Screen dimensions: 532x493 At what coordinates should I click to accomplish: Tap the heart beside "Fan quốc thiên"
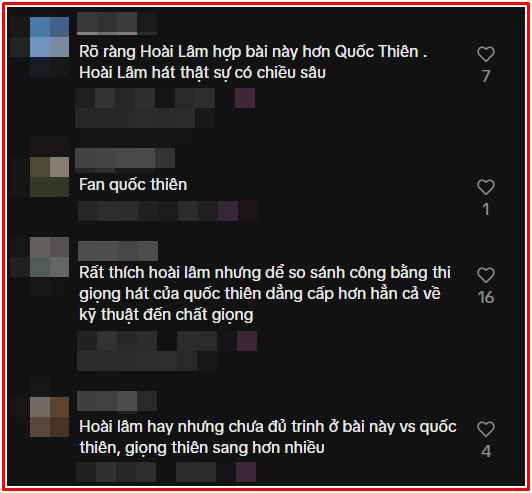486,187
